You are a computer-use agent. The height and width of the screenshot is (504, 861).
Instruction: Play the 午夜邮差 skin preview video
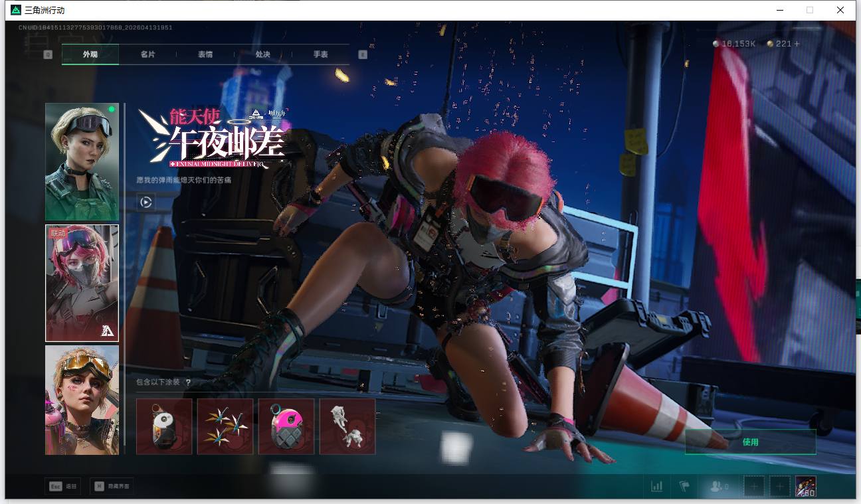click(x=146, y=203)
